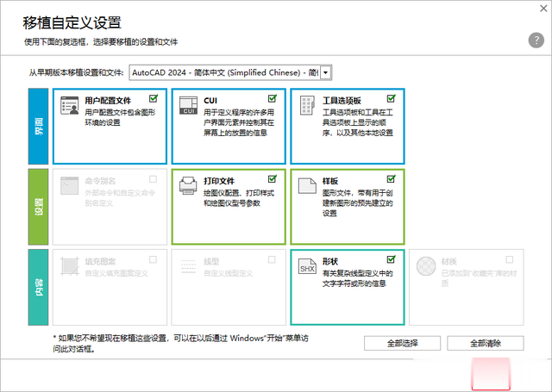Open the AutoCAD 2024 version dropdown arrow
This screenshot has height=392, width=552.
tap(326, 72)
